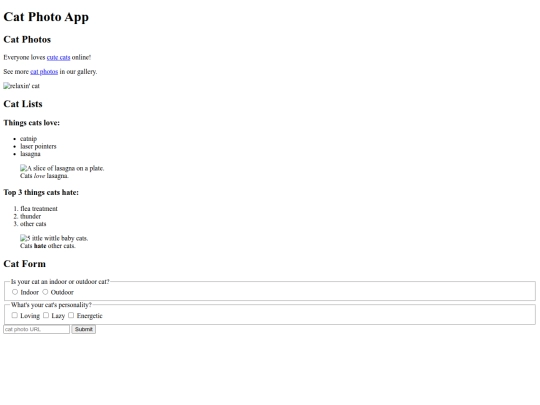Enable the Energetic checkbox

tap(71, 315)
